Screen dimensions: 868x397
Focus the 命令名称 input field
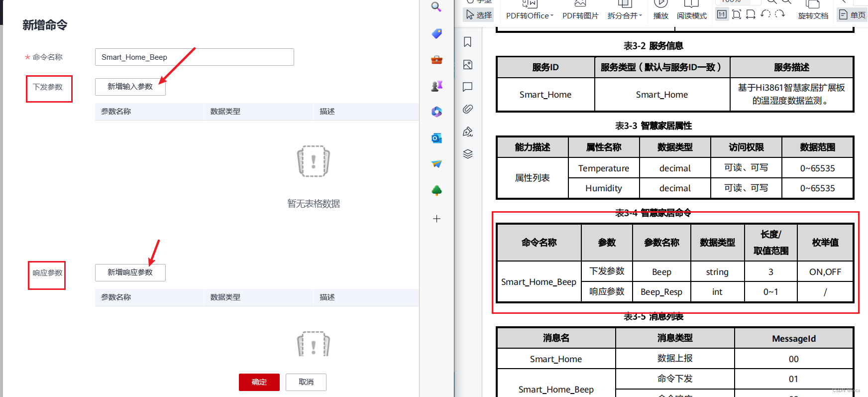coord(195,57)
